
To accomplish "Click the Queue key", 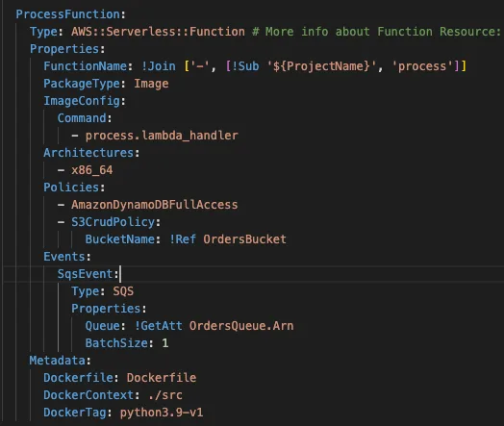I will [103, 326].
